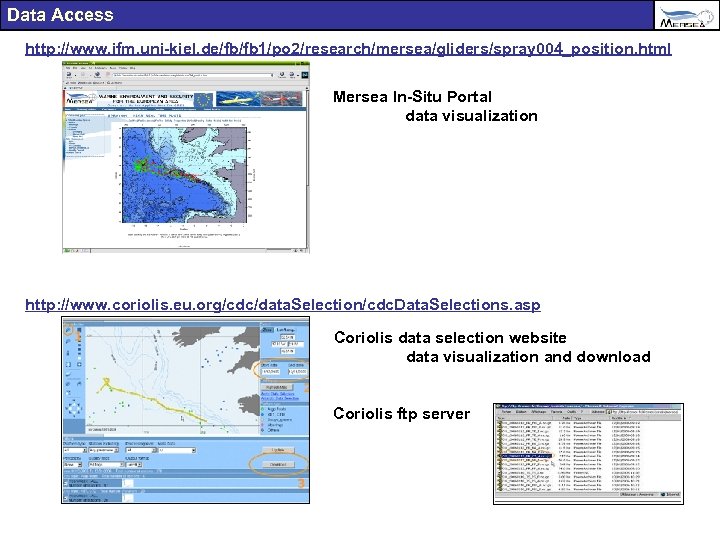Click the 'Mersea In-Situ Portal' caption
720x540 pixels.
(412, 97)
